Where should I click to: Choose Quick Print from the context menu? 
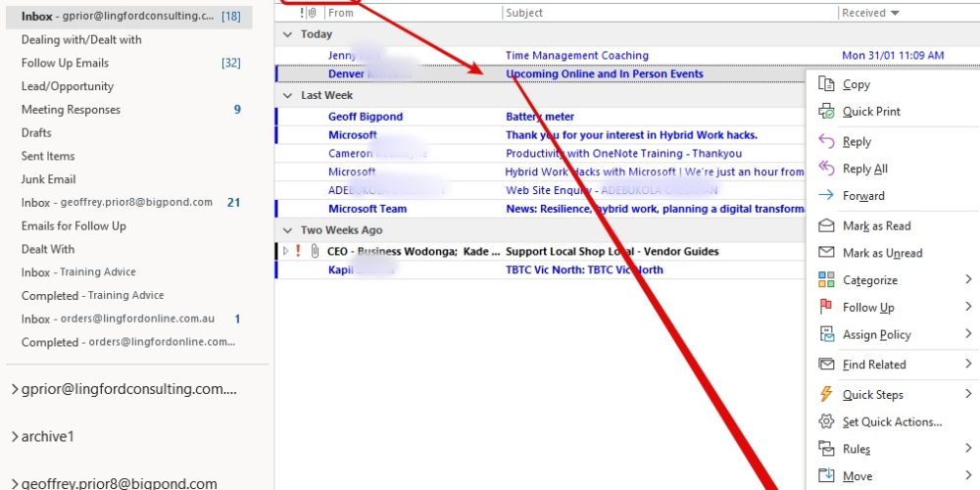coord(871,112)
